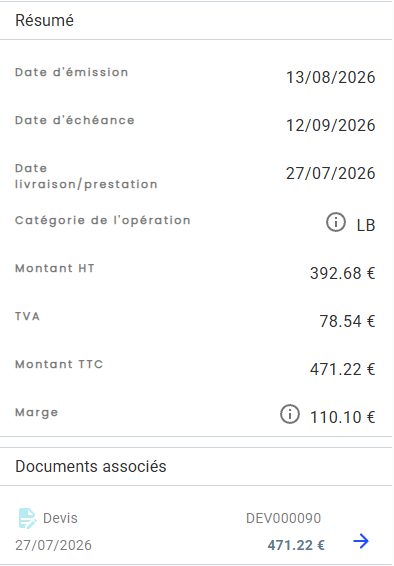394x566 pixels.
Task: Select the Documents associés section header
Action: coord(91,466)
